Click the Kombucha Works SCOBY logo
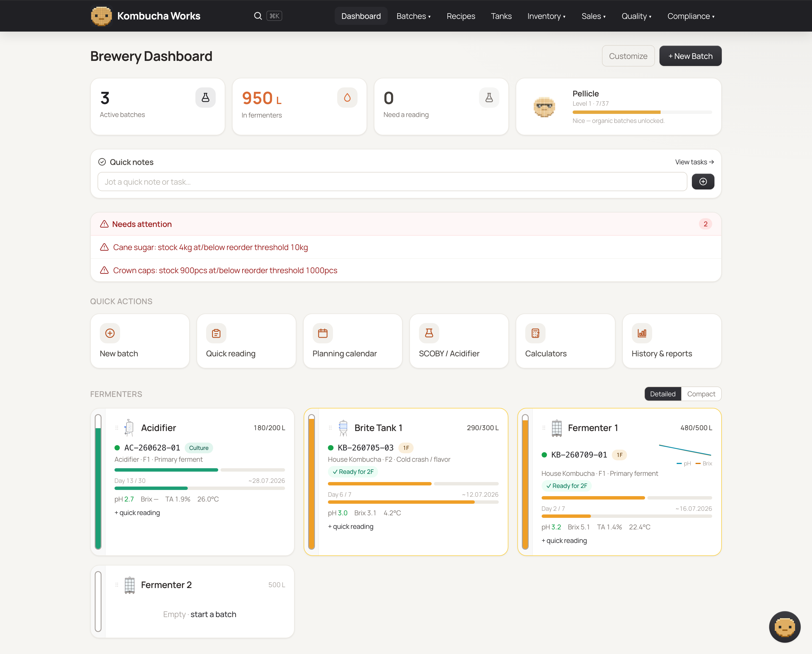This screenshot has height=654, width=812. (x=101, y=16)
